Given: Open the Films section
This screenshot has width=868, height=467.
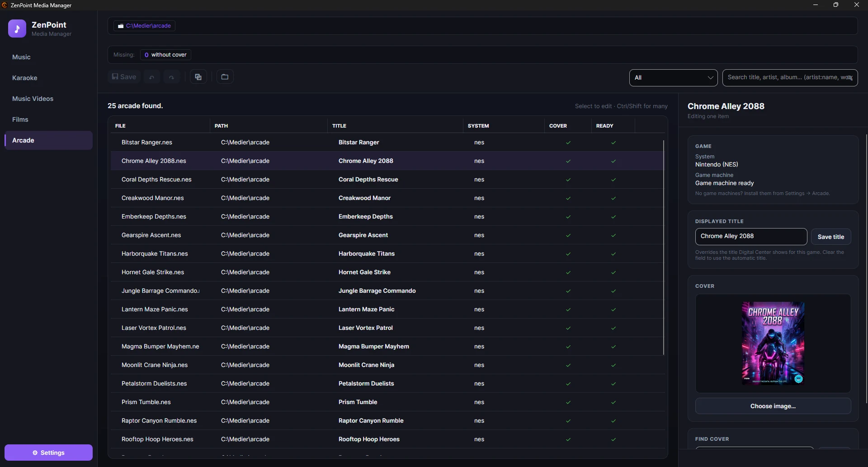Looking at the screenshot, I should [x=48, y=119].
